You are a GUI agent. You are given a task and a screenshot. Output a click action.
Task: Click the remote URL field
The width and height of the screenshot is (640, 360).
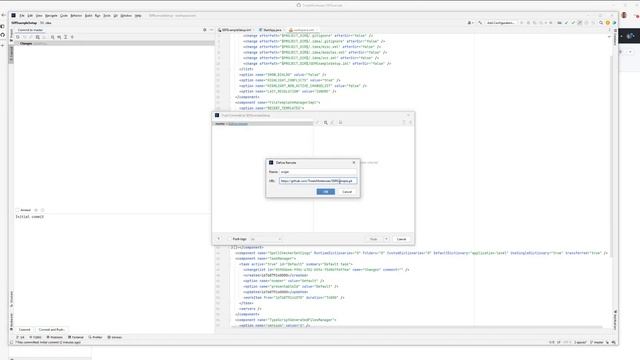point(318,181)
